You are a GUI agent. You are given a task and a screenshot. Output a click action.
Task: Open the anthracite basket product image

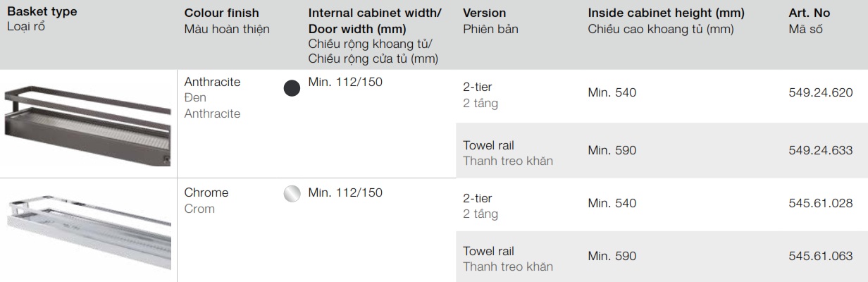(87, 124)
